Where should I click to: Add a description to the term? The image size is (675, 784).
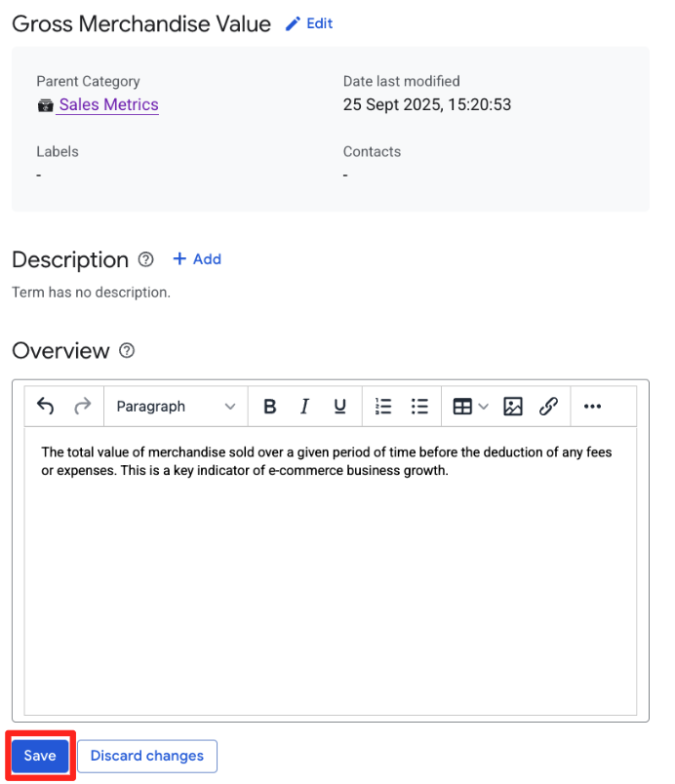pos(197,259)
